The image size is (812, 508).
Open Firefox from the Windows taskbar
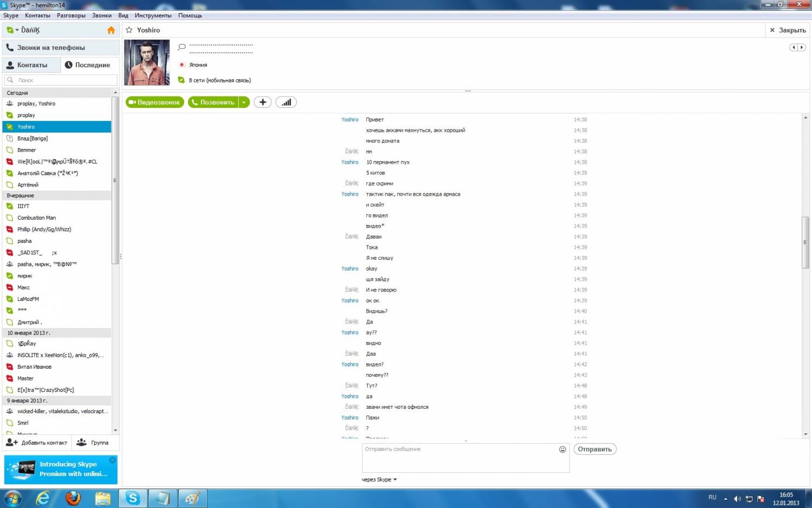tap(73, 498)
